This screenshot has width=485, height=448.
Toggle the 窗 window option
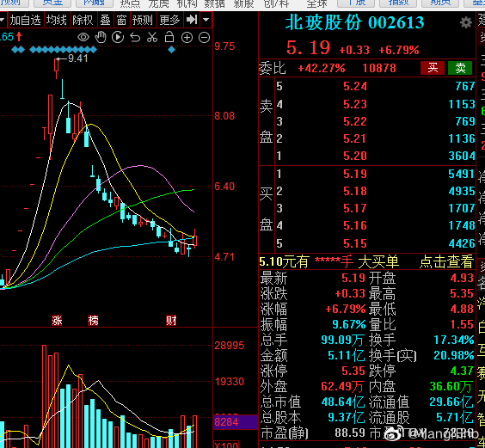[x=121, y=20]
